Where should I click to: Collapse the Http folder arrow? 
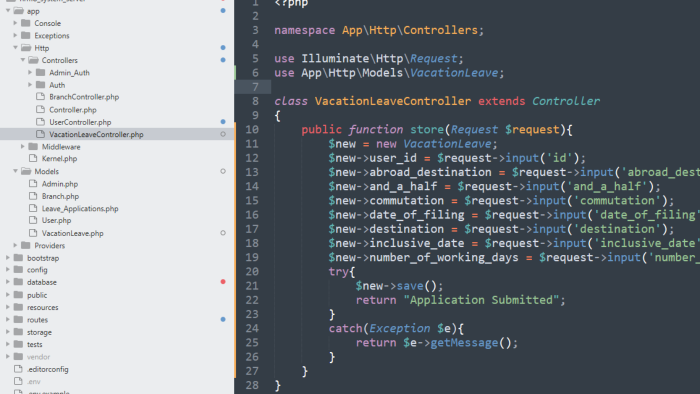pos(15,48)
